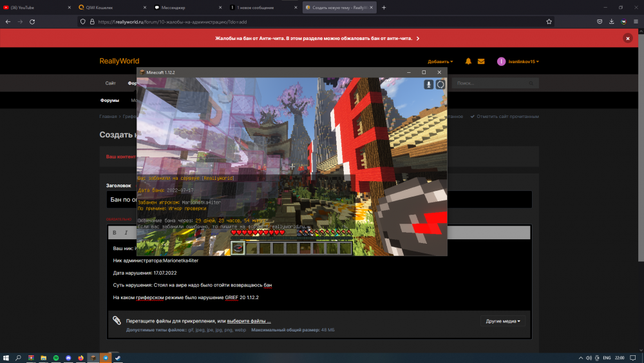Click the Суть нарушения line in editor
The image size is (644, 363).
192,285
